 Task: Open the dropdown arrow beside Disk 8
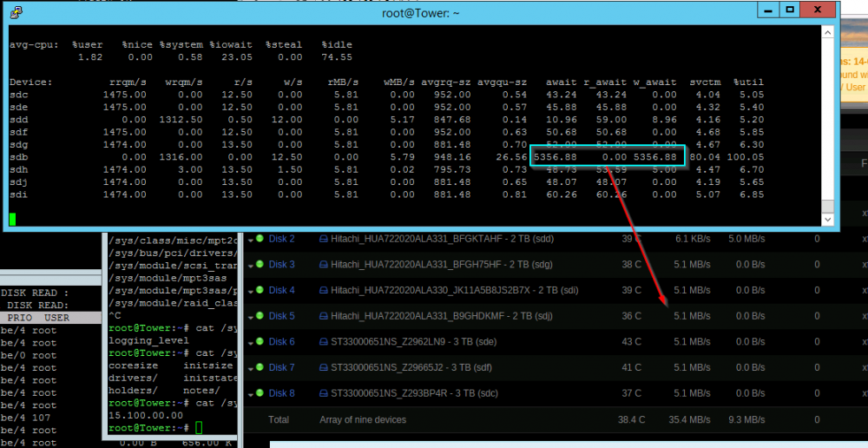[252, 395]
